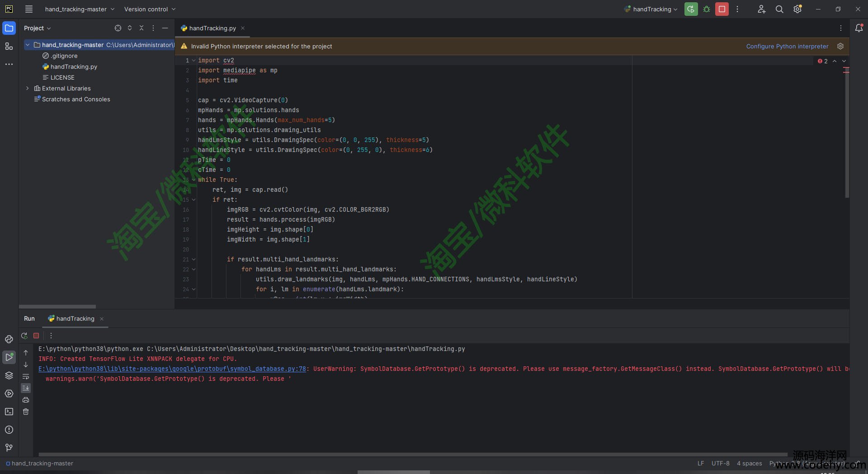Toggle soft-wrap in console
The image size is (868, 474).
[x=26, y=376]
